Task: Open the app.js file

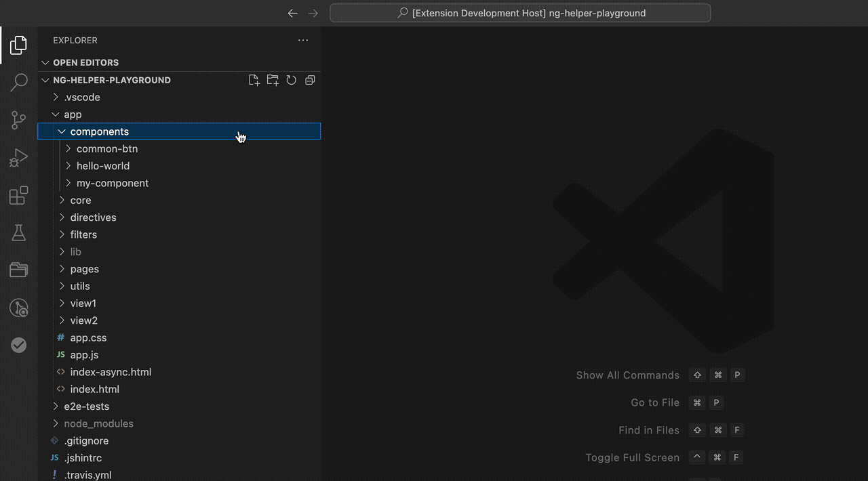Action: click(x=179, y=355)
